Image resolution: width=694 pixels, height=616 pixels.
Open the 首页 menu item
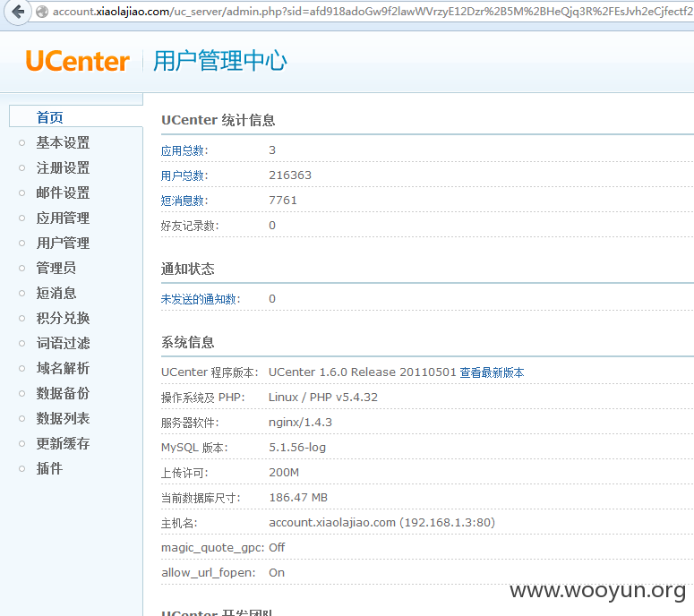pos(49,117)
